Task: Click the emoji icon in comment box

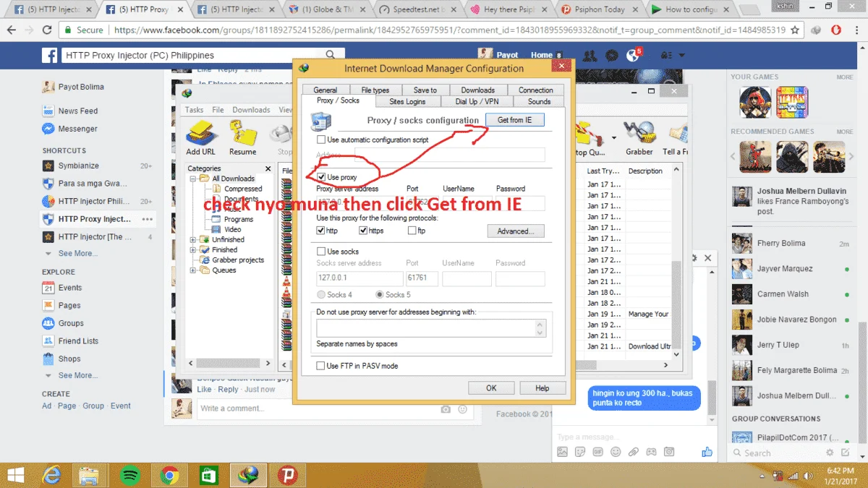Action: [464, 408]
